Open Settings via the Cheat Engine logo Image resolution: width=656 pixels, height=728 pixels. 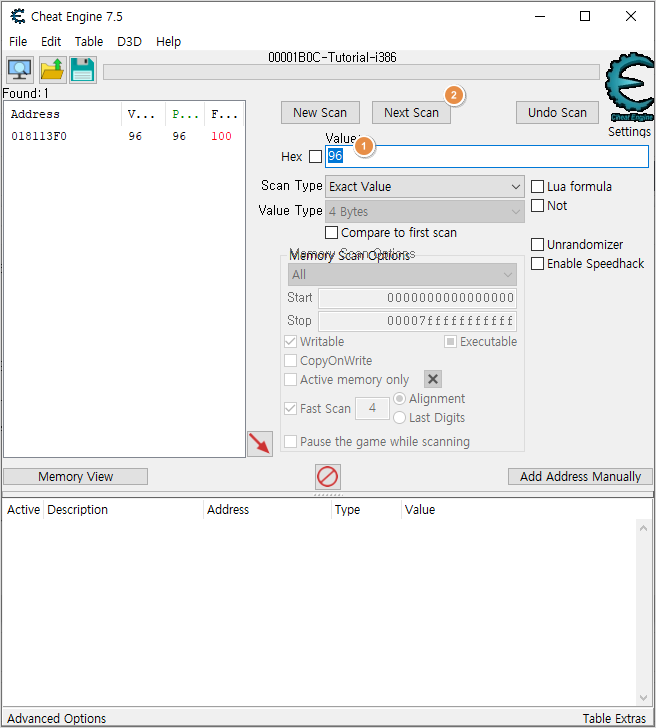tap(630, 87)
